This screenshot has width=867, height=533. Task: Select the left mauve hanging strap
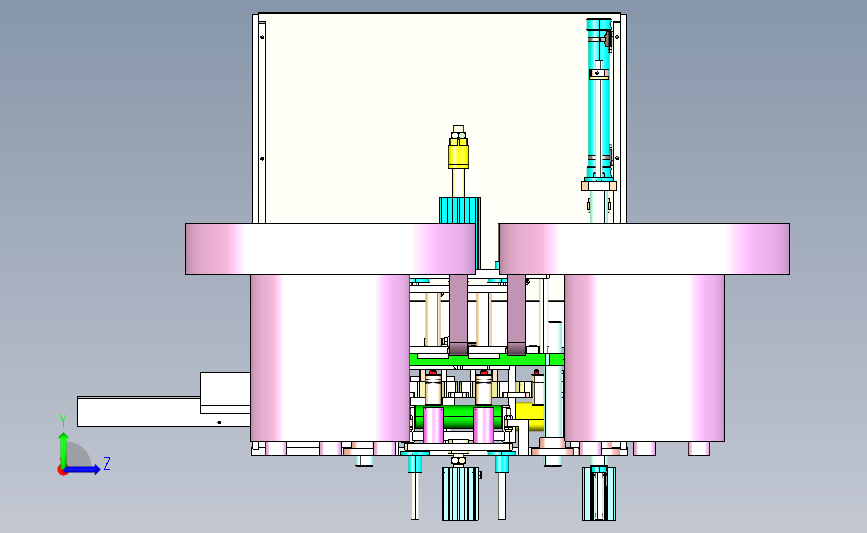(x=458, y=315)
